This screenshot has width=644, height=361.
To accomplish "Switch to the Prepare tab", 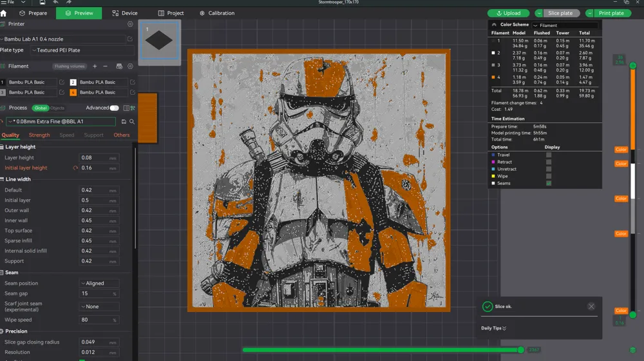I will [33, 13].
